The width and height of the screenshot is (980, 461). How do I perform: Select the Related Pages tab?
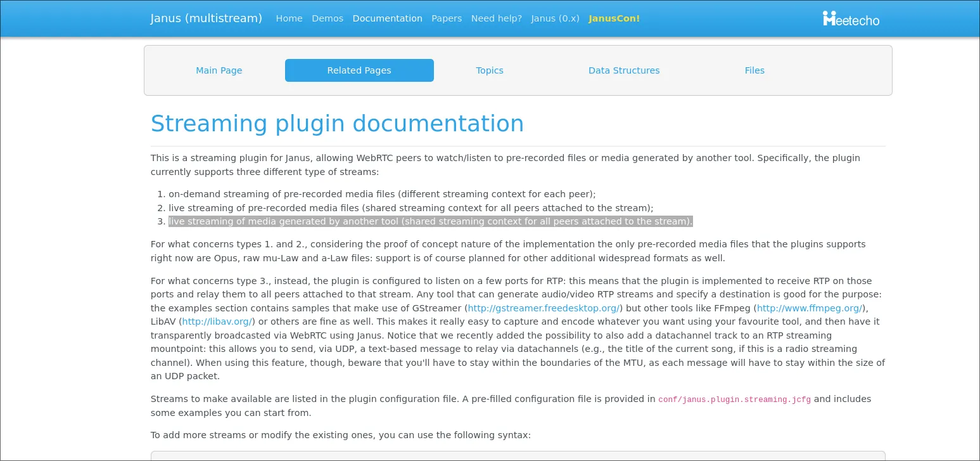click(x=359, y=70)
